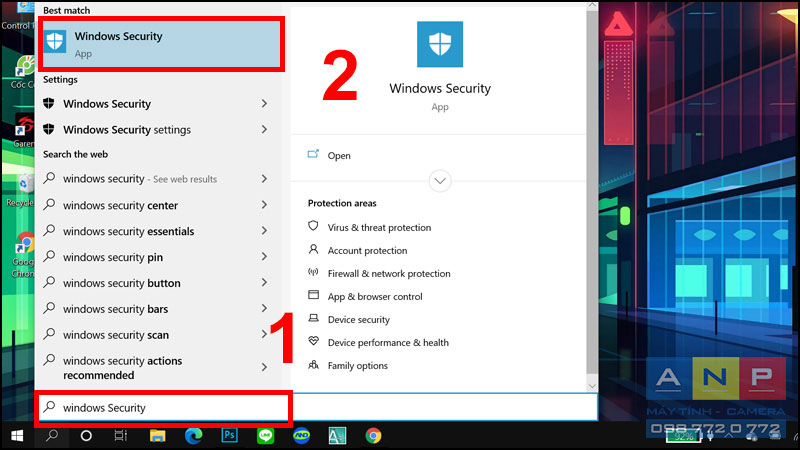This screenshot has height=450, width=800.
Task: Open File Explorer from the taskbar
Action: click(157, 436)
